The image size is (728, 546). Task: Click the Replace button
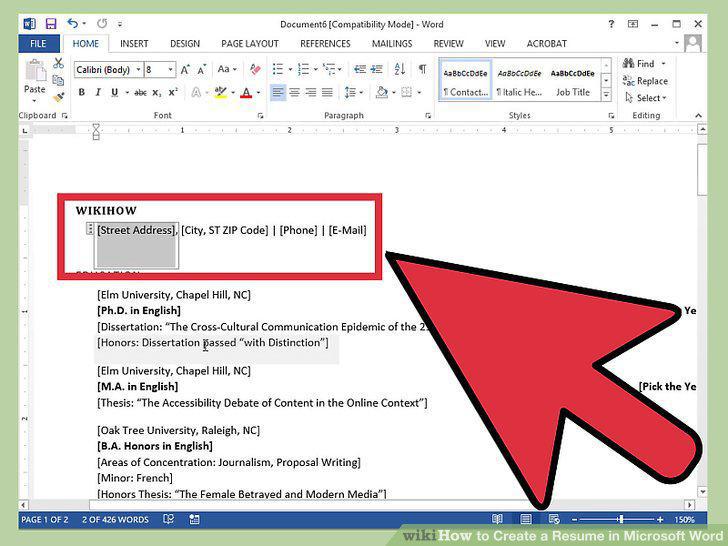point(645,81)
